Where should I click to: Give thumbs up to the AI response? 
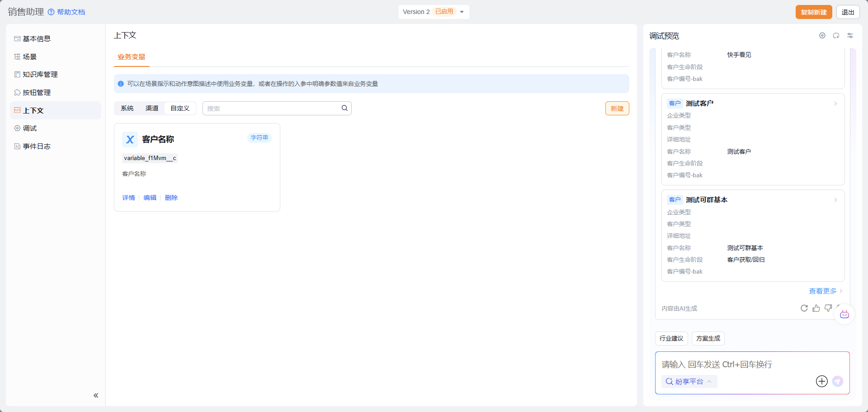(x=816, y=308)
